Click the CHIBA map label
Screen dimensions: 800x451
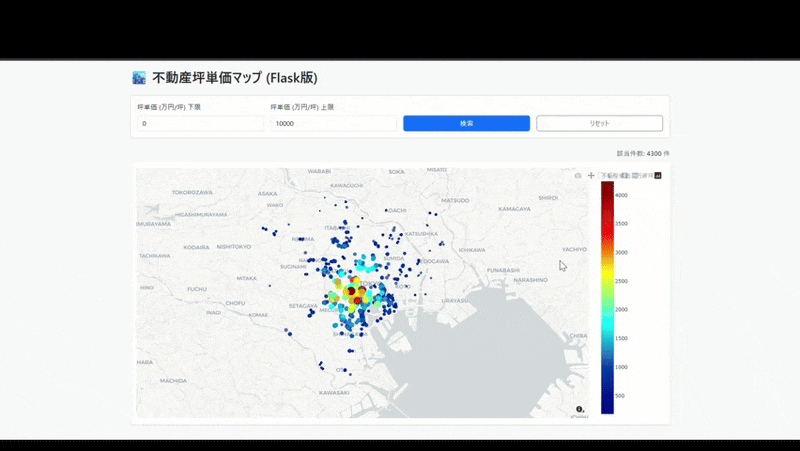(x=578, y=336)
